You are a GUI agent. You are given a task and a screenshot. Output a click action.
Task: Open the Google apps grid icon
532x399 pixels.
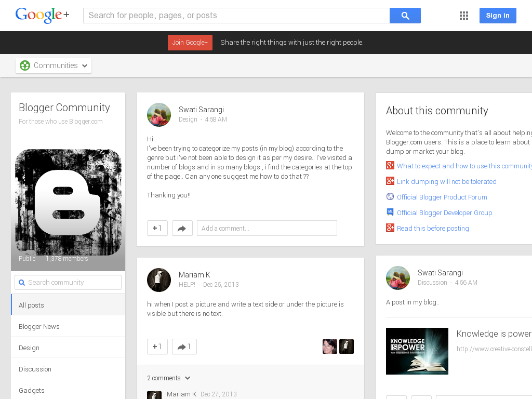pos(464,16)
